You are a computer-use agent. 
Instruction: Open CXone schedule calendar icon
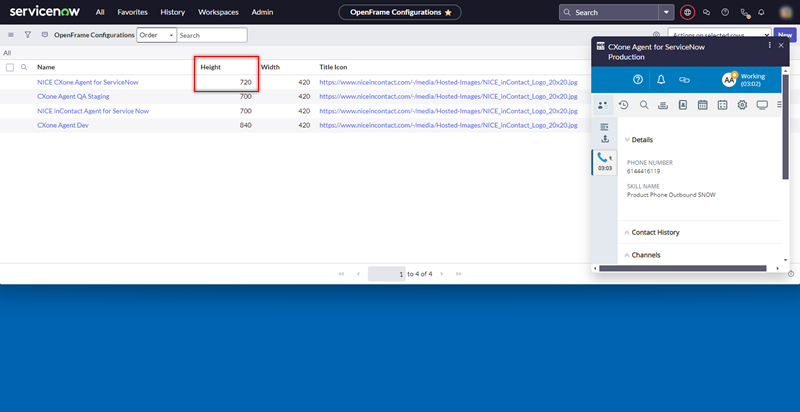click(703, 105)
